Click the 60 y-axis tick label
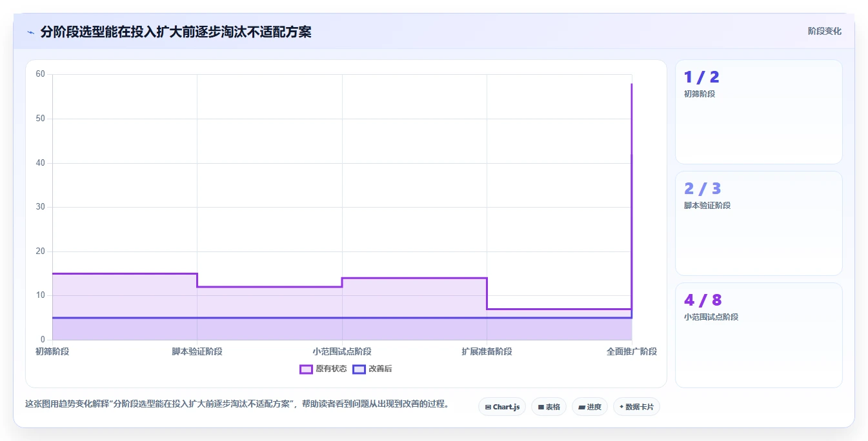 pos(40,74)
